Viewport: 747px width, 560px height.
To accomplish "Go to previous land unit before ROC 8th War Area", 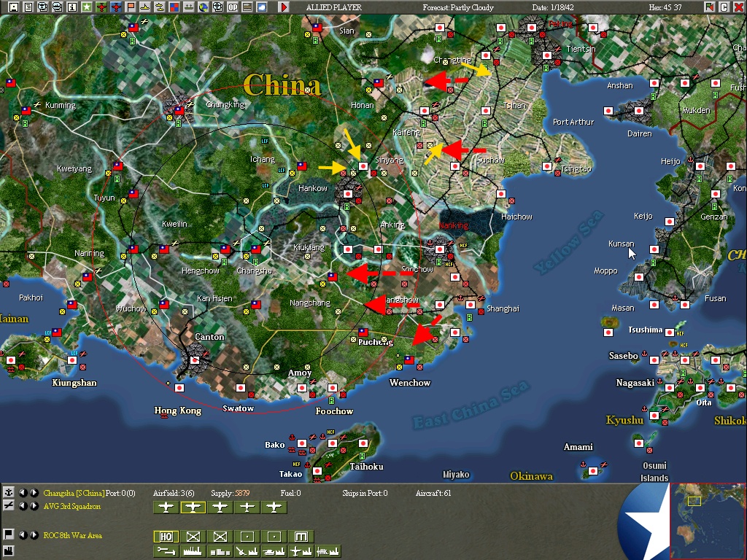I will (x=23, y=534).
